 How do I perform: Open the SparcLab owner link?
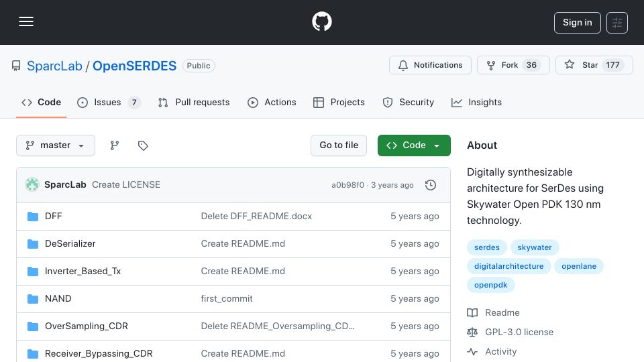[54, 66]
